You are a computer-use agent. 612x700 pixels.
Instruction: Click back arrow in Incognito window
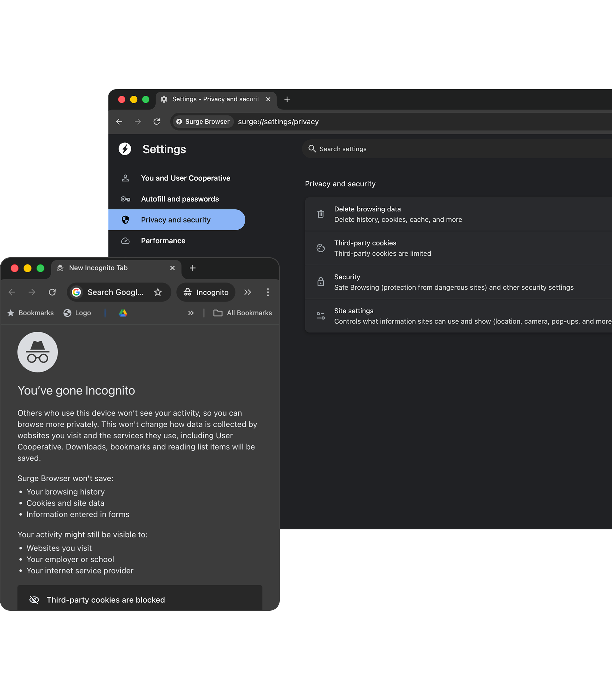coord(12,292)
